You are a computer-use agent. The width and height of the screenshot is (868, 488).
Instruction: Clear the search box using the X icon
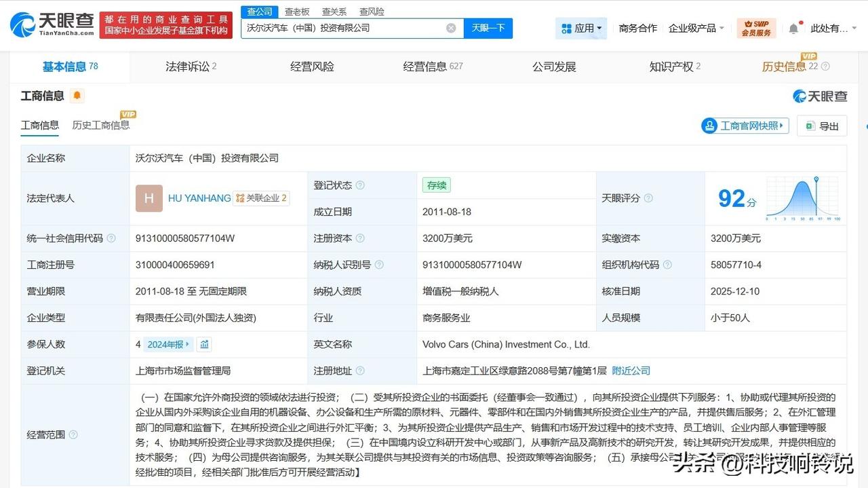coord(450,27)
